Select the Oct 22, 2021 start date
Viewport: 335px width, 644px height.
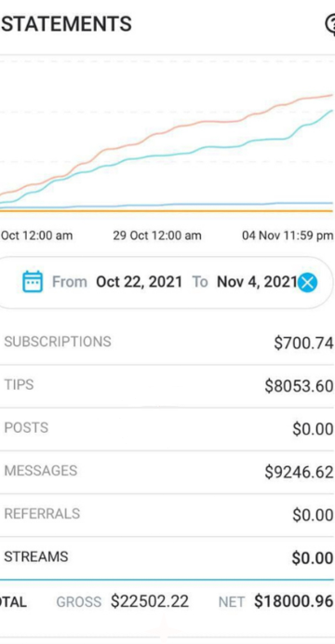point(139,282)
